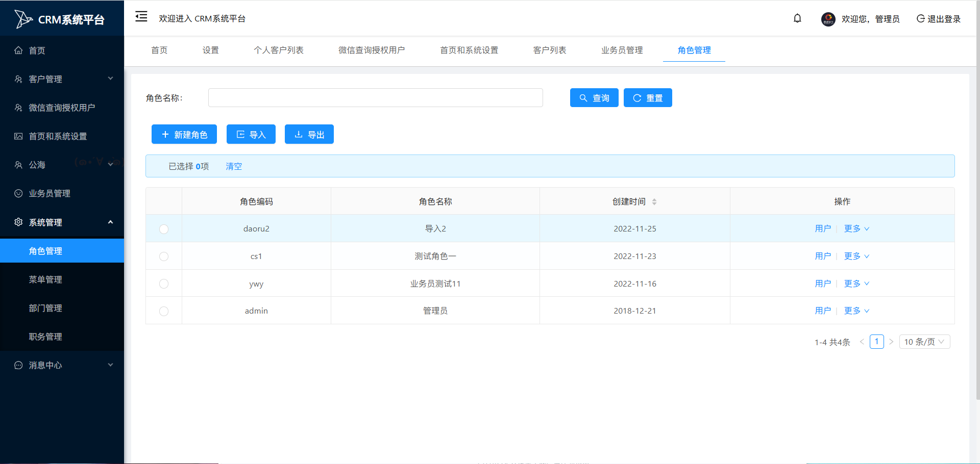Click the 重置 reset button

648,98
